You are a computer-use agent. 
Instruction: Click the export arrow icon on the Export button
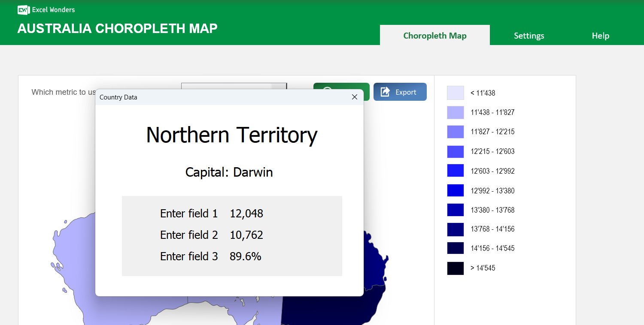[385, 91]
